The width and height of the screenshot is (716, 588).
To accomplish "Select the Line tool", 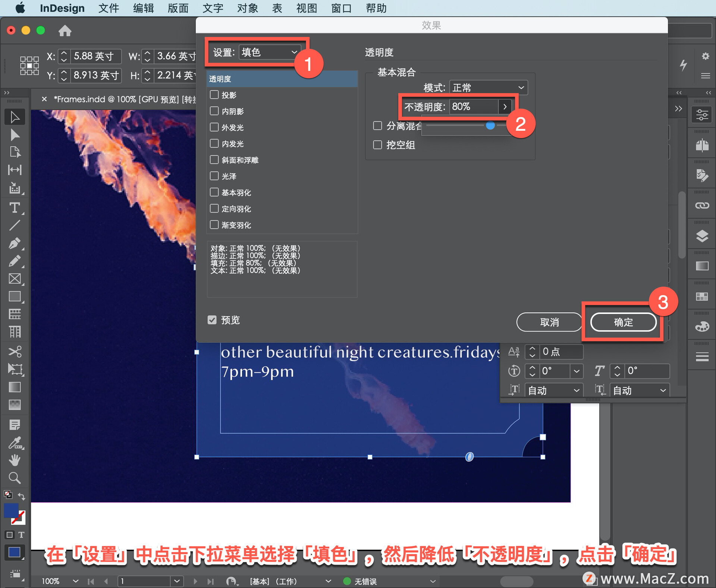I will coord(15,226).
